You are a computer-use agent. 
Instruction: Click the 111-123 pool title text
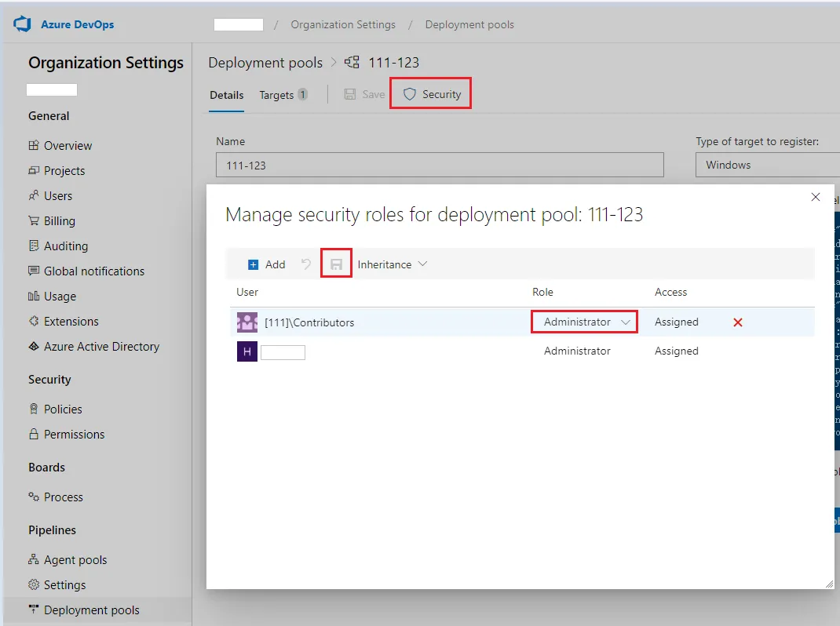[394, 63]
